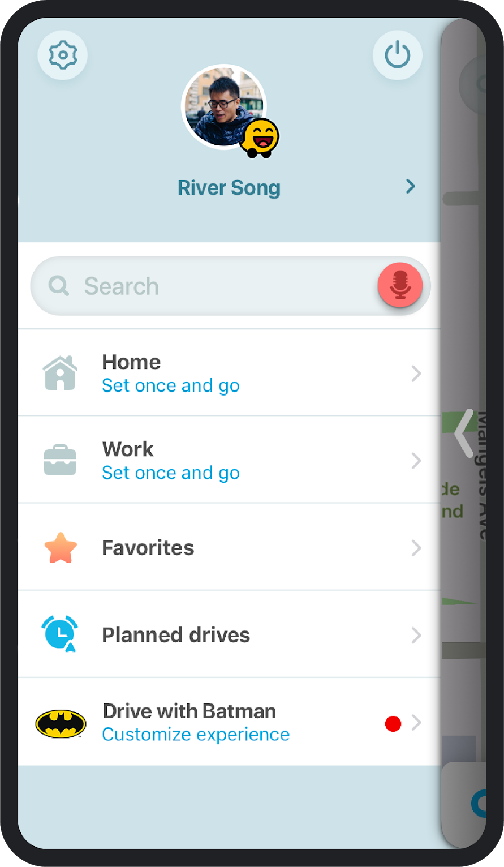Tap the Batman logo icon
This screenshot has width=504, height=867.
point(61,723)
